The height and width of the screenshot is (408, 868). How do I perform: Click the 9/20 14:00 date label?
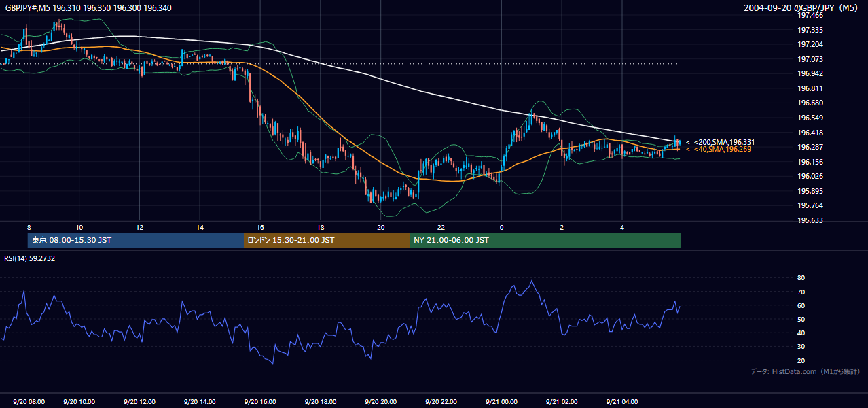pyautogui.click(x=200, y=402)
